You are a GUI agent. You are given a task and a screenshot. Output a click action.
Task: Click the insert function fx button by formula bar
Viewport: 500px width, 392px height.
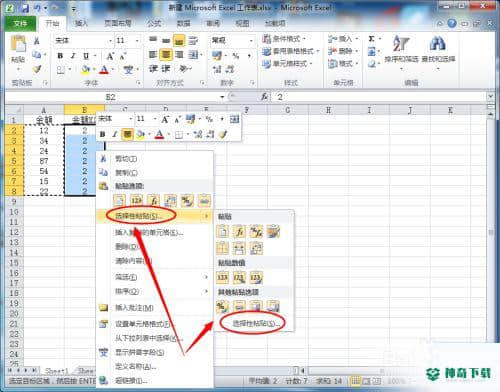click(x=264, y=97)
